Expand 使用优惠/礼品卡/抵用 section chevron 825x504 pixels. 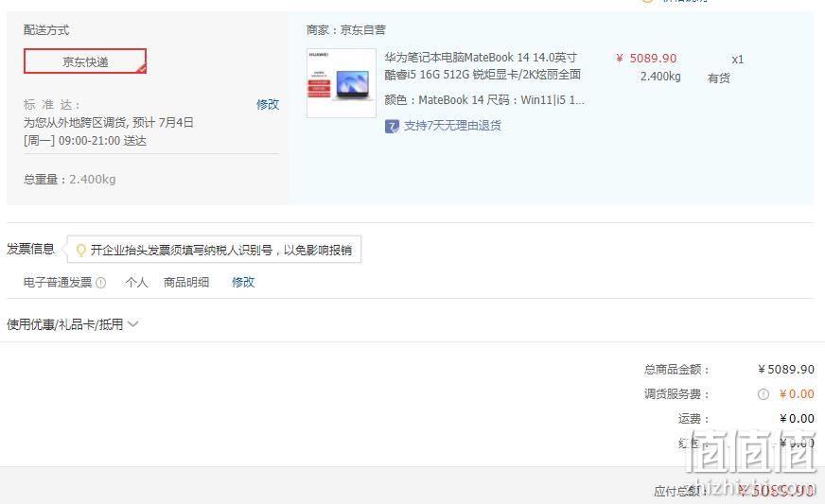133,324
